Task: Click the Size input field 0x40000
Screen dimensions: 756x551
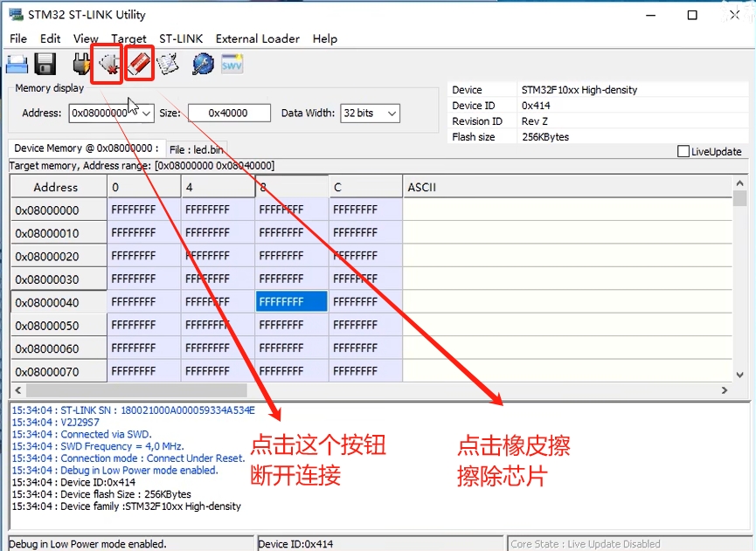Action: 229,114
